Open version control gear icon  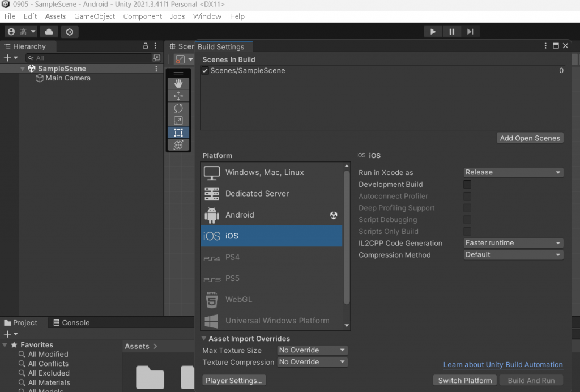[x=70, y=32]
